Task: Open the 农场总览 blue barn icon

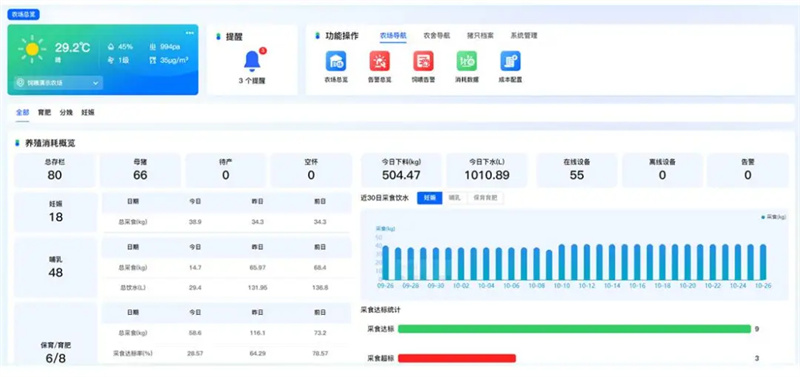Action: click(x=336, y=61)
